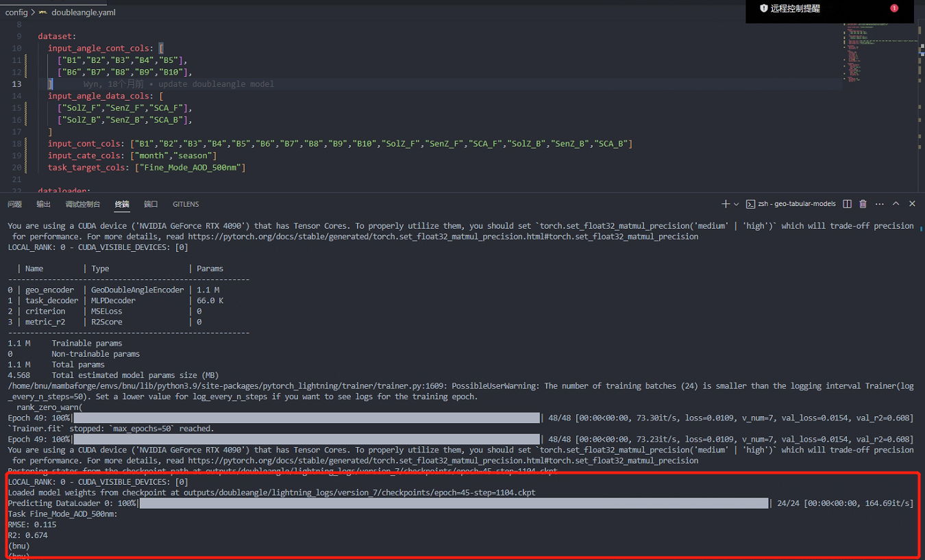925x560 pixels.
Task: Switch to the 端口 panel tab
Action: 151,204
